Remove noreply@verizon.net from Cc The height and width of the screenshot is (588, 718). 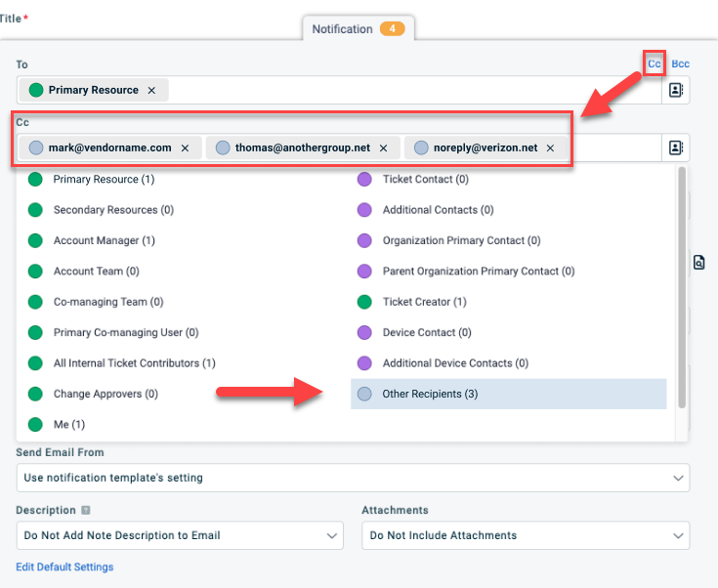[x=550, y=147]
